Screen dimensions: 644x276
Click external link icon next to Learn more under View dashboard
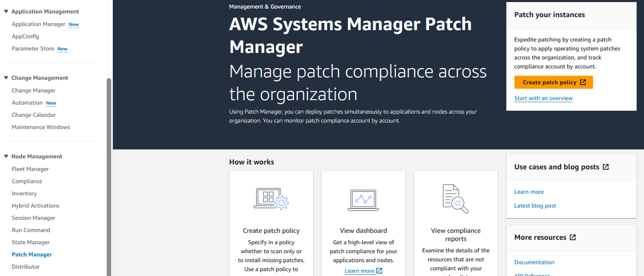tap(379, 271)
